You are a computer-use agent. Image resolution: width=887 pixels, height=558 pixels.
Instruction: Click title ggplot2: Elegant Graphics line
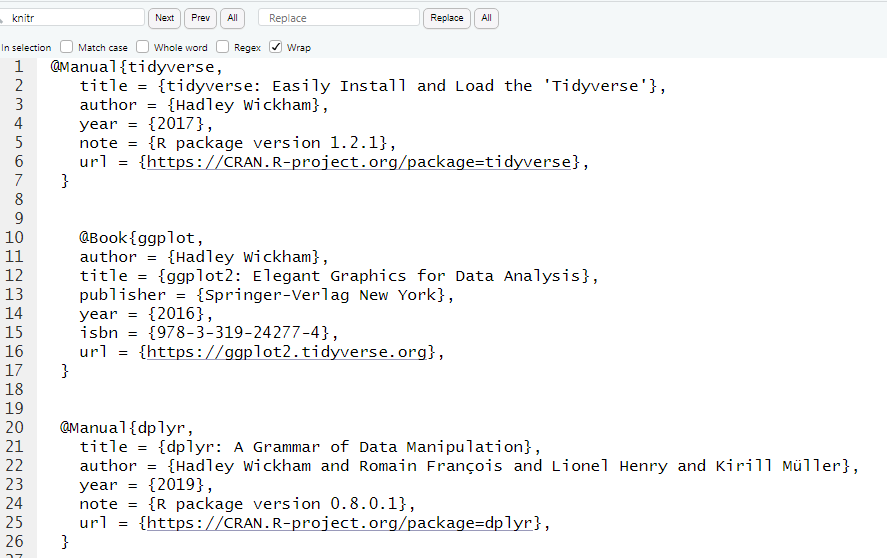pyautogui.click(x=339, y=276)
